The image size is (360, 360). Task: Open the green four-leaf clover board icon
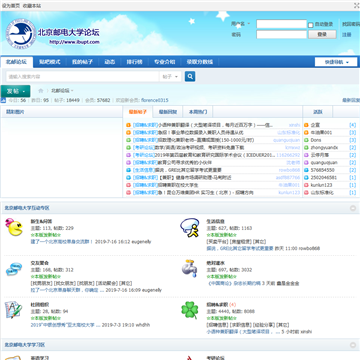190,310
